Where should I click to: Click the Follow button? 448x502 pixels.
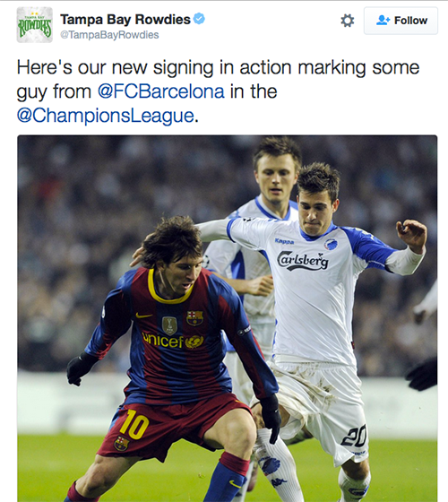tap(401, 21)
